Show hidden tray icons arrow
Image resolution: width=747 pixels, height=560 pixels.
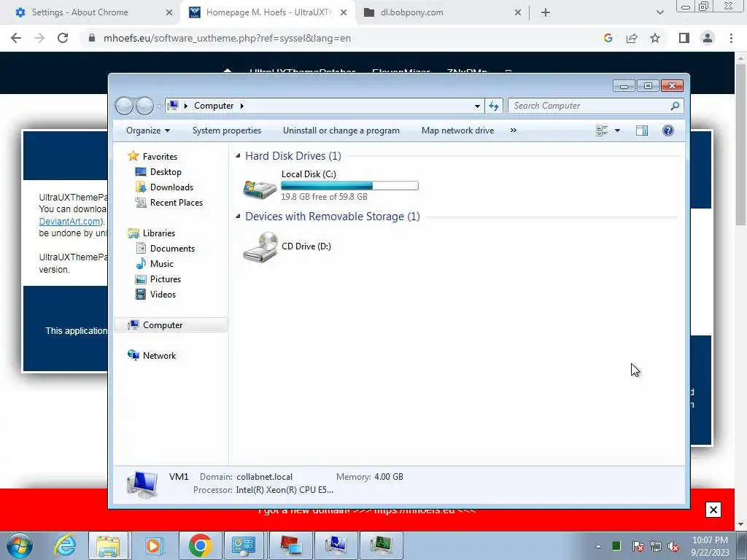[598, 546]
